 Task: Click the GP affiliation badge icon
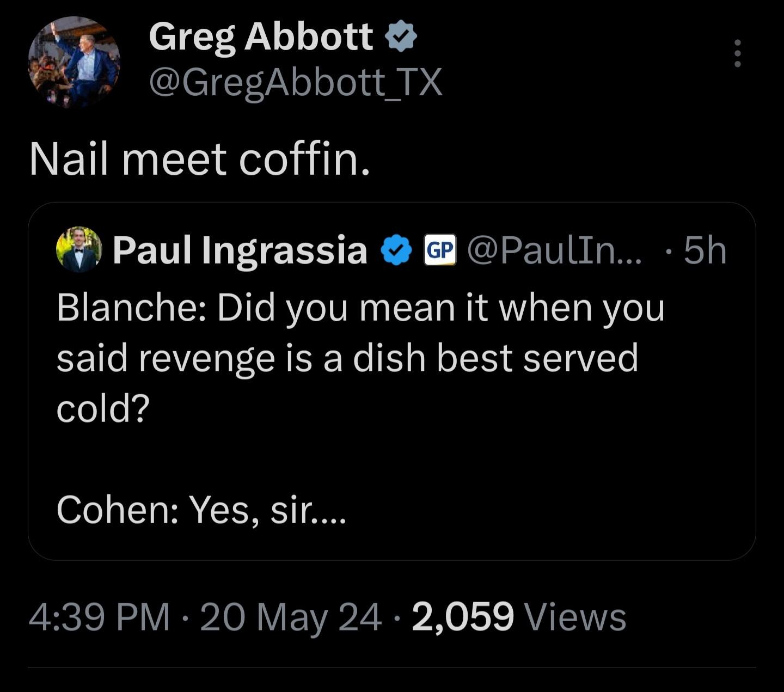[439, 250]
